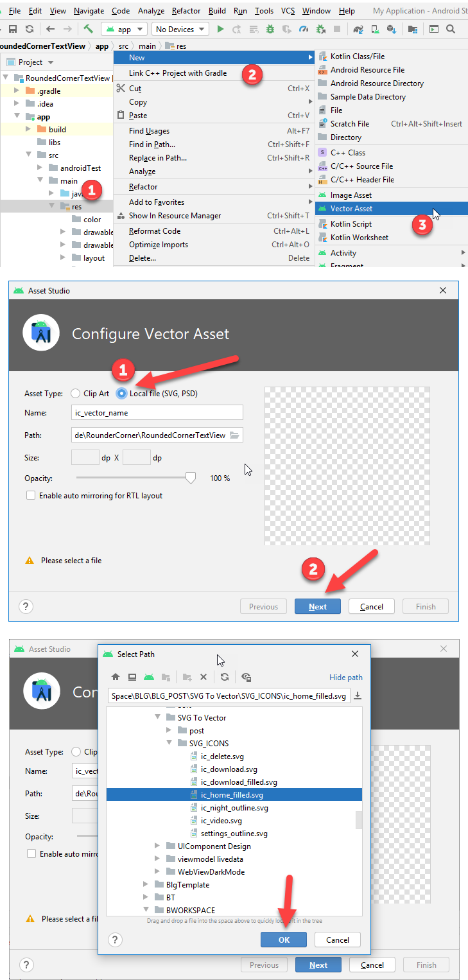Click Find in Path... context menu item
The image size is (468, 980).
tap(214, 144)
